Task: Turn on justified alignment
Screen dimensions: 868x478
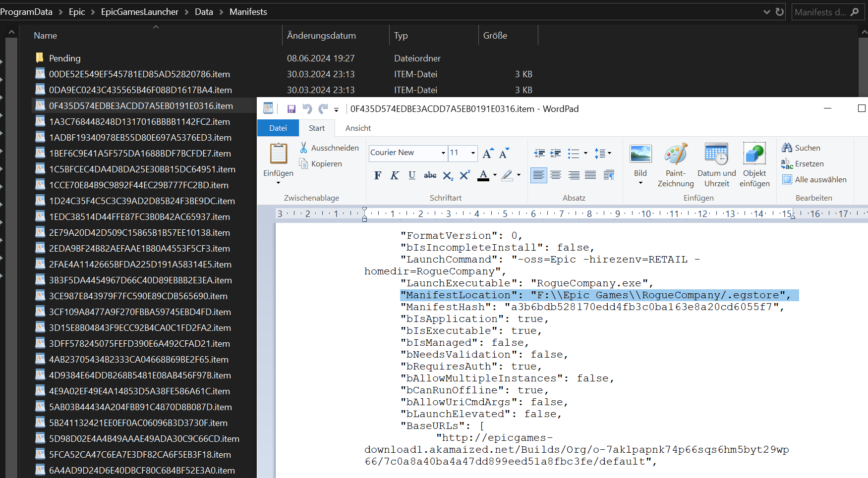Action: coord(590,175)
